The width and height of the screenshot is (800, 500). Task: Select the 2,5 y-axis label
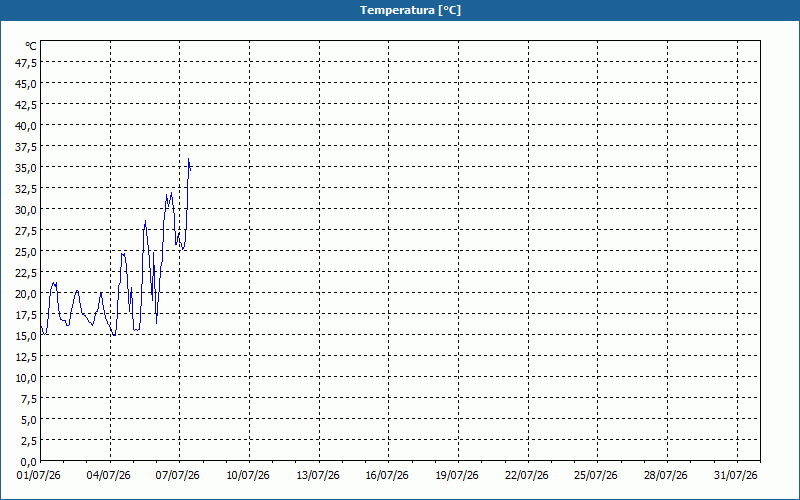coord(29,440)
